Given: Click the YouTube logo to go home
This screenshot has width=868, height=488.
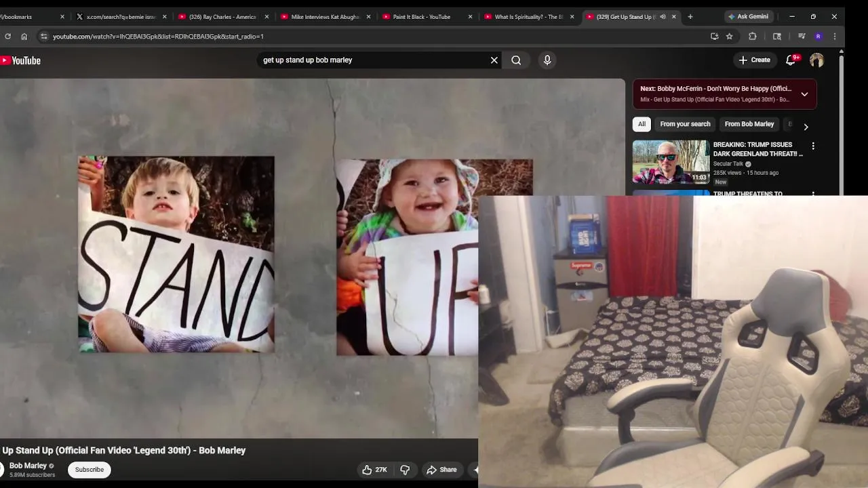Looking at the screenshot, I should [20, 60].
